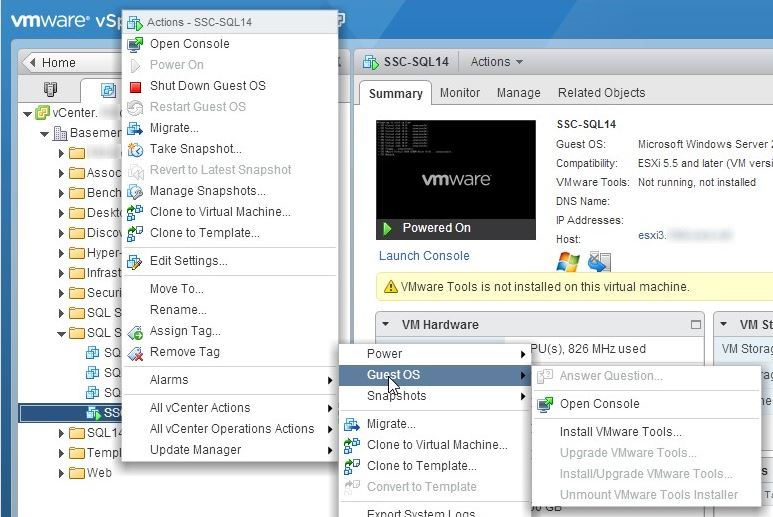Expand the Templ folder in tree
This screenshot has height=517, width=773.
[61, 453]
